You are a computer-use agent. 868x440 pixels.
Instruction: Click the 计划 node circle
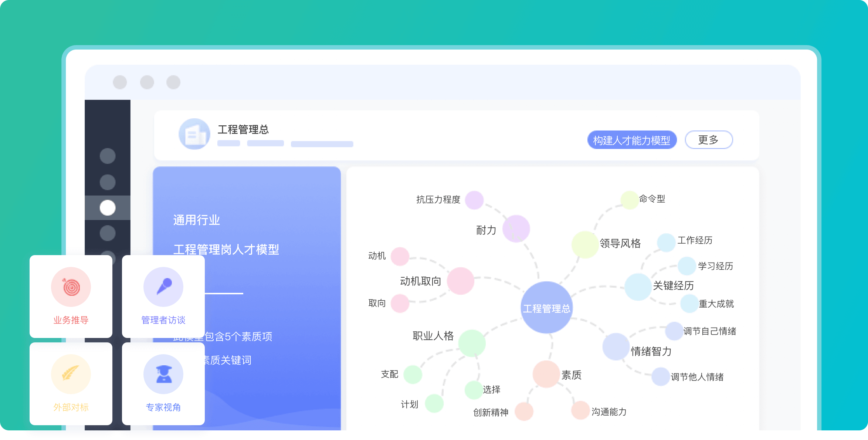coord(434,403)
